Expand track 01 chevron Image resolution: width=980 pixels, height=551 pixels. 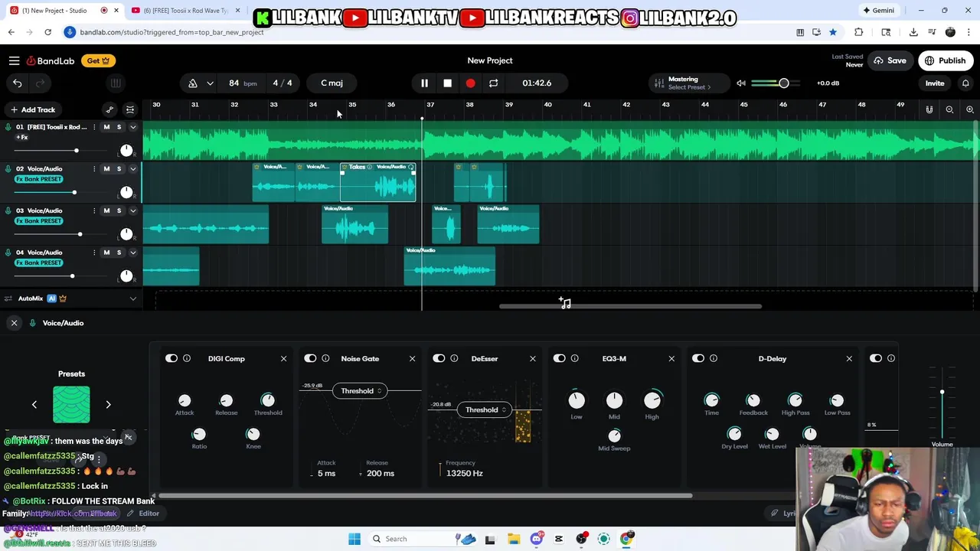pos(132,127)
